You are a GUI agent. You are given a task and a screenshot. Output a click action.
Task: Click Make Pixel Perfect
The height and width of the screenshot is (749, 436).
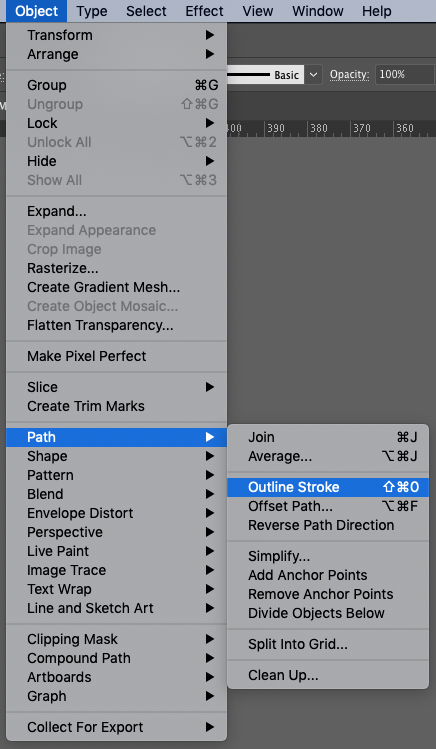pyautogui.click(x=117, y=356)
